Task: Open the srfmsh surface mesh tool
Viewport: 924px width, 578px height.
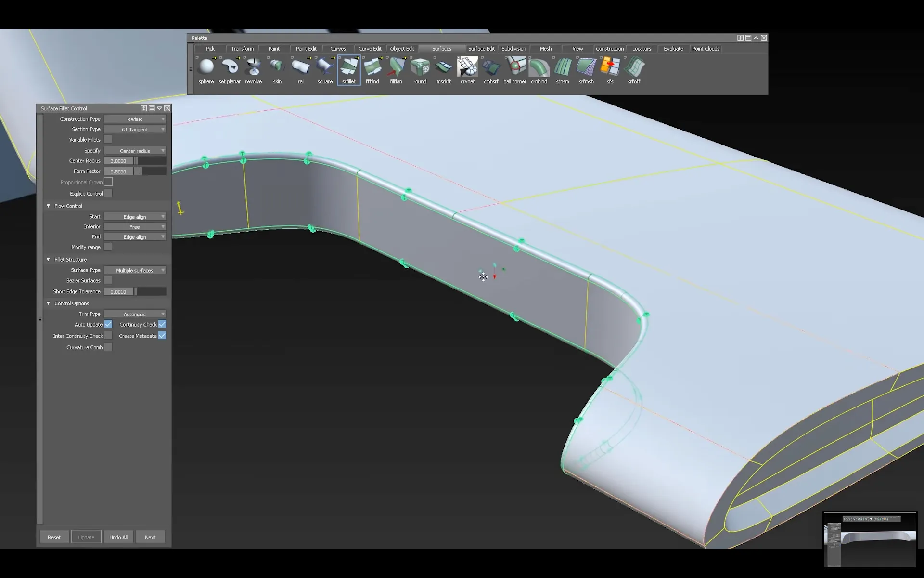Action: click(x=586, y=70)
